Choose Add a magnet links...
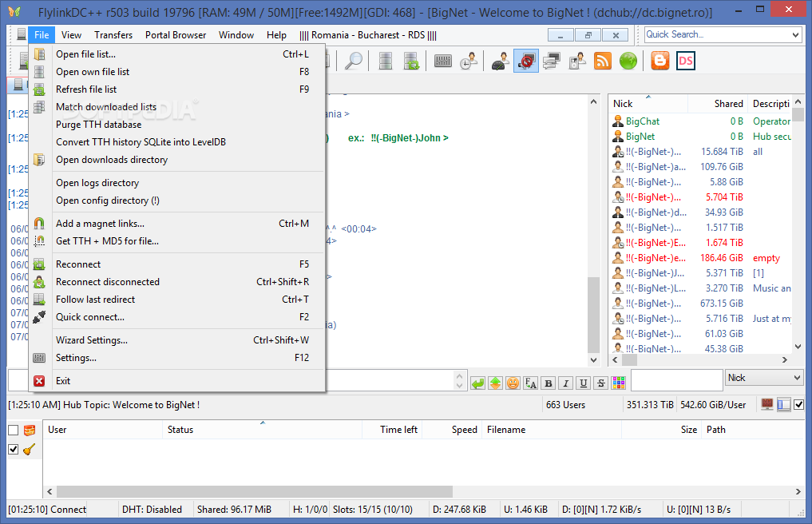 [177, 224]
